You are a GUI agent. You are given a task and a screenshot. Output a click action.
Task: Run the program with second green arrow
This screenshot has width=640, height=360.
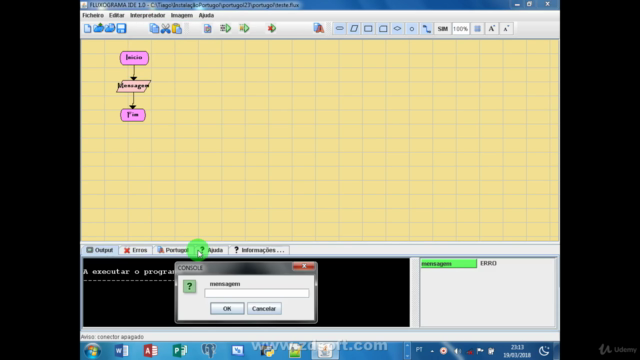(x=244, y=29)
